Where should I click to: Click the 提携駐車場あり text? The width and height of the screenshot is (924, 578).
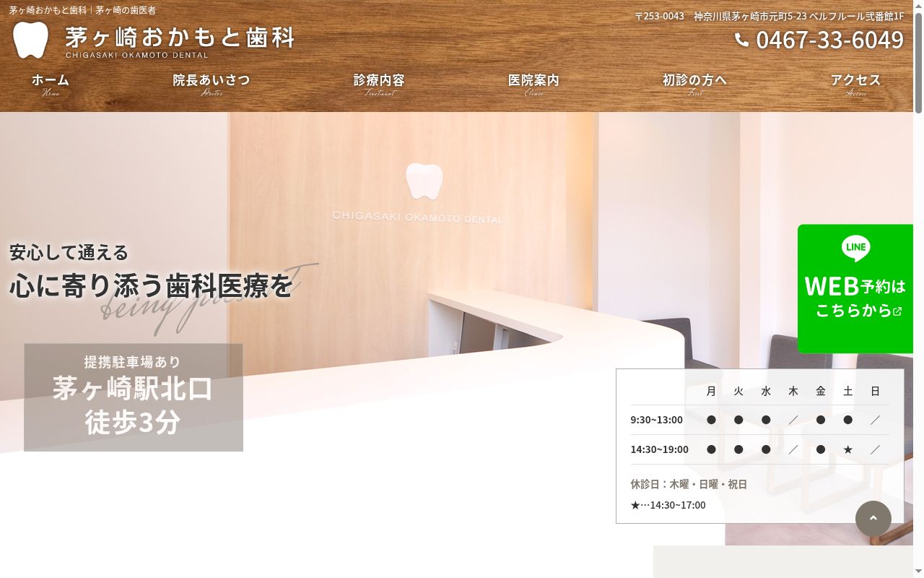pos(133,362)
